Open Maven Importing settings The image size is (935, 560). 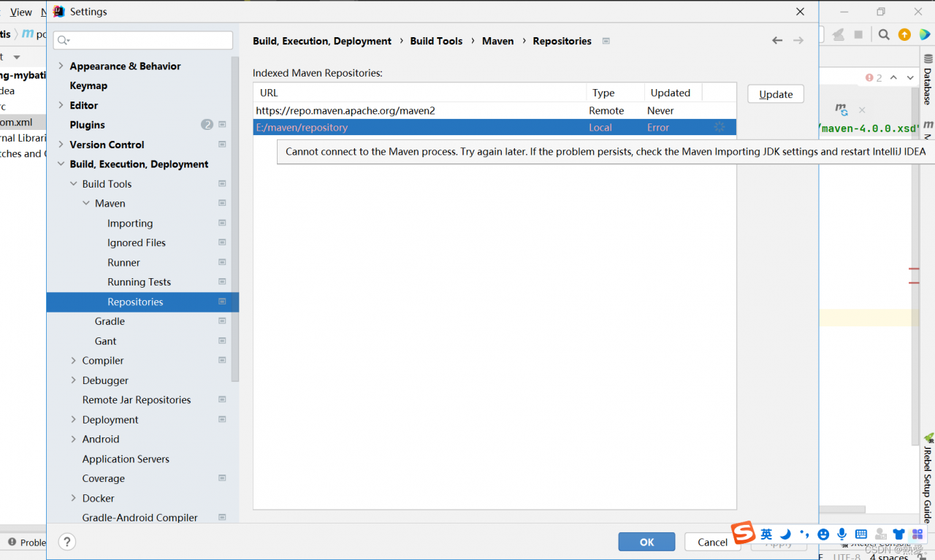point(130,223)
